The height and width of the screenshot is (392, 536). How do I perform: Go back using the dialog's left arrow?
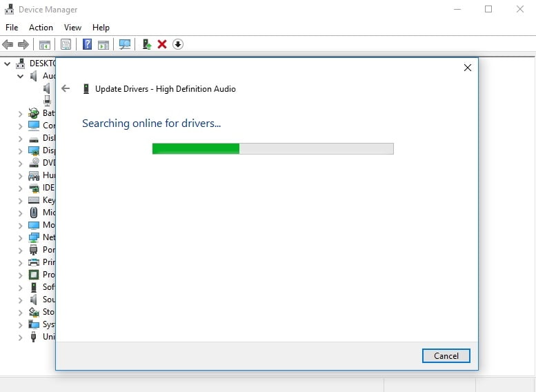click(66, 88)
